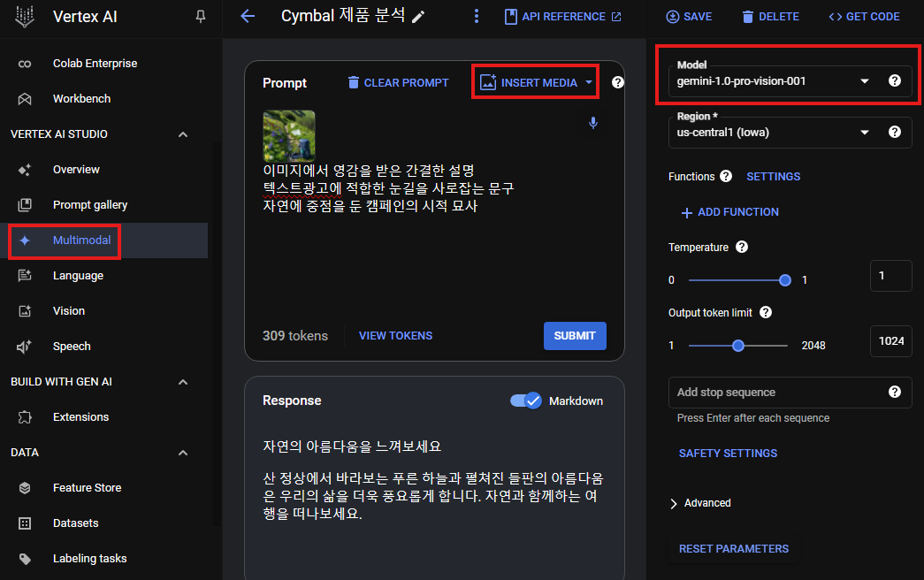Click the microphone icon in prompt
The image size is (924, 580).
(593, 123)
